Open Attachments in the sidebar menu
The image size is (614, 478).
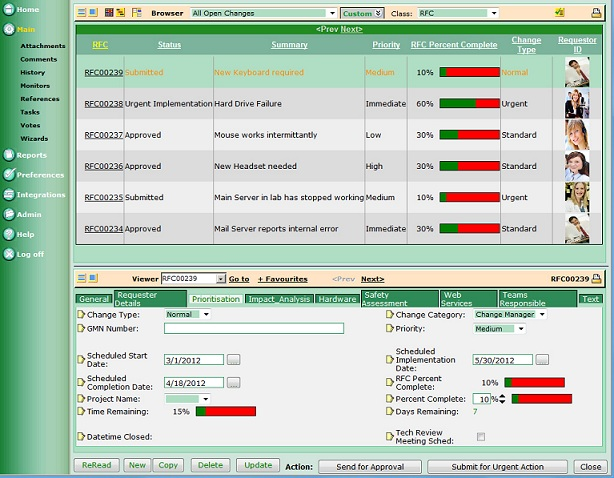(x=43, y=46)
